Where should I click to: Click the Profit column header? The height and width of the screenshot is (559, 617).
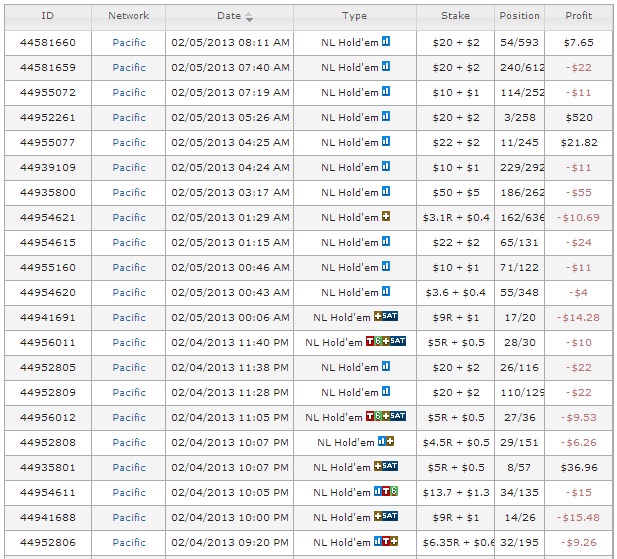click(578, 16)
